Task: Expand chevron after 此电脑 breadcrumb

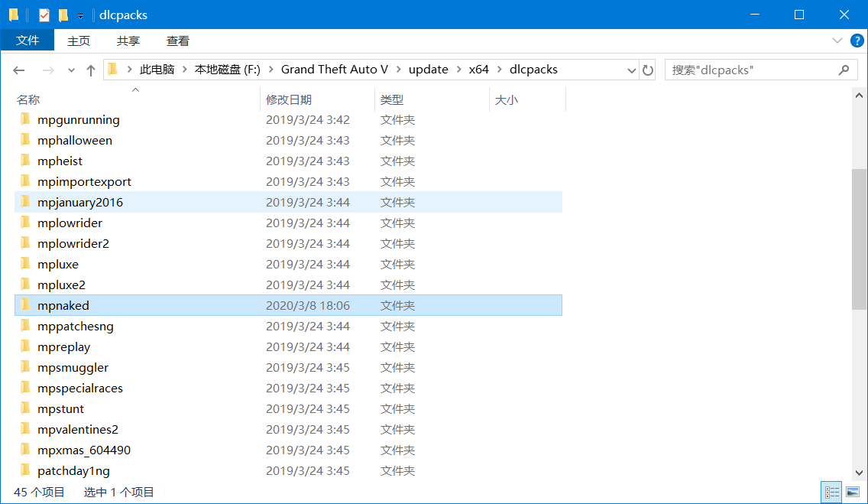Action: pos(185,70)
